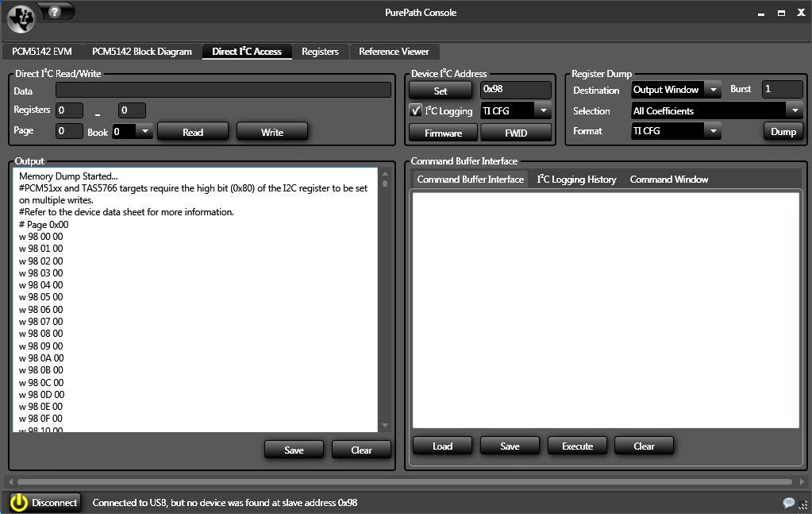Click the horizontal scrollbar at bottom
Image resolution: width=812 pixels, height=514 pixels.
coord(405,482)
